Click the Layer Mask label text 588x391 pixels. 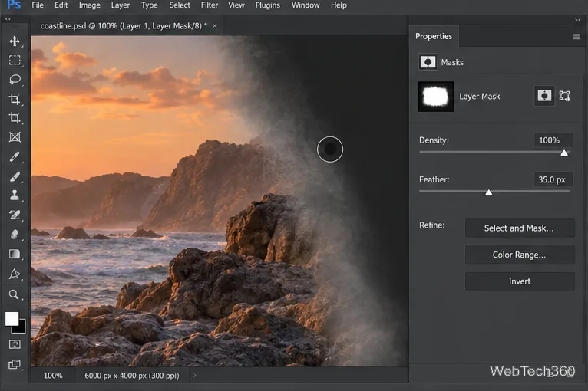pyautogui.click(x=480, y=97)
